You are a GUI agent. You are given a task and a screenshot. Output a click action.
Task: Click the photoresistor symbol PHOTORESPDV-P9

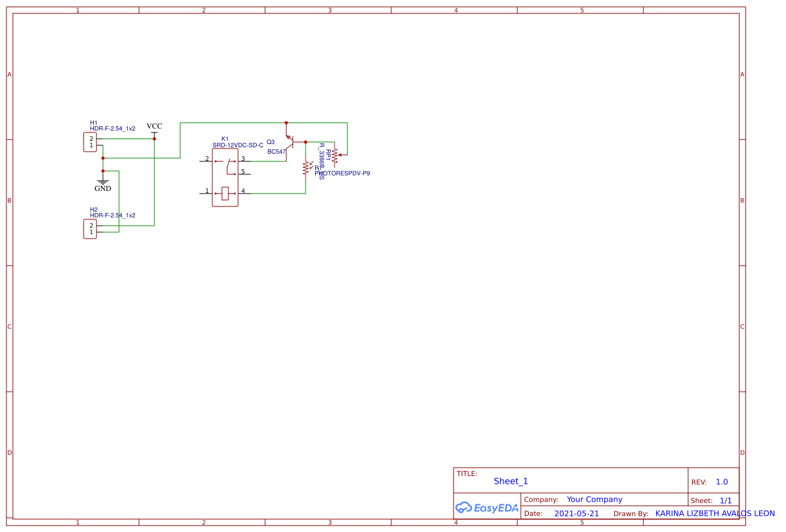306,169
